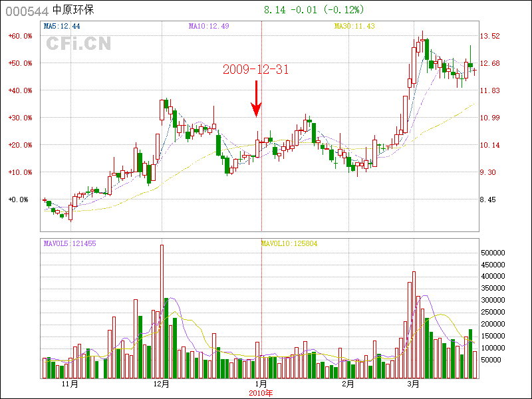Select the MA10:12.49 indicator label
The width and height of the screenshot is (532, 399).
tap(209, 26)
